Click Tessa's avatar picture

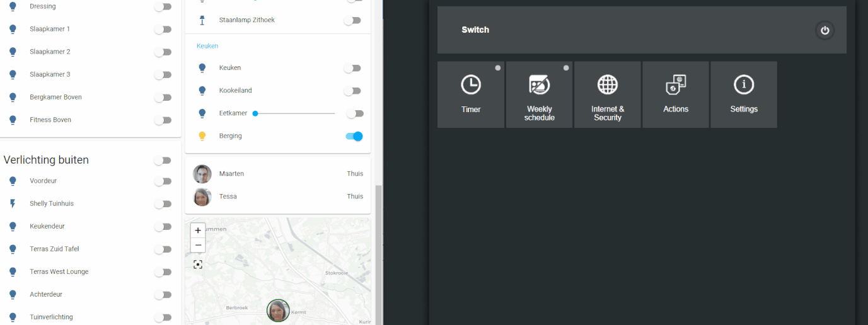[x=202, y=197]
